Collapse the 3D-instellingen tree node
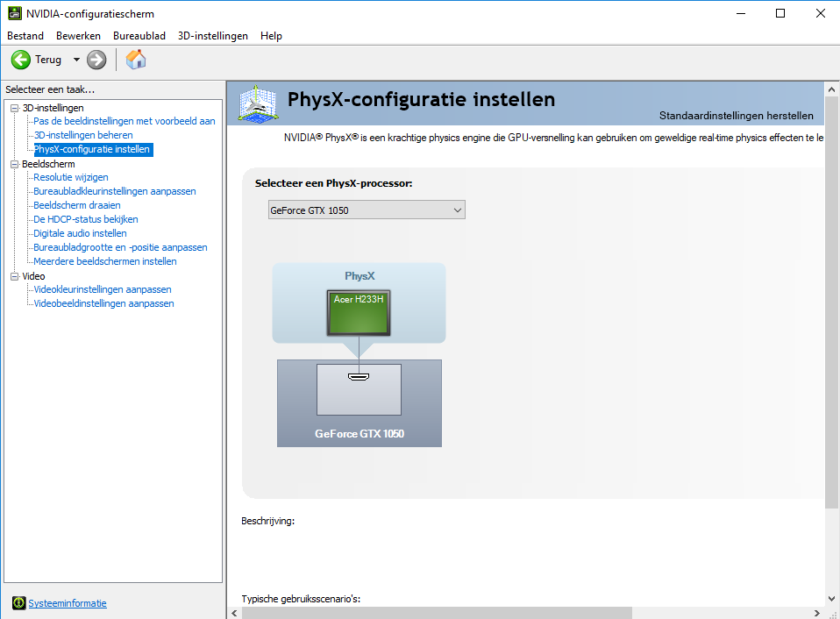The height and width of the screenshot is (619, 840). [14, 108]
